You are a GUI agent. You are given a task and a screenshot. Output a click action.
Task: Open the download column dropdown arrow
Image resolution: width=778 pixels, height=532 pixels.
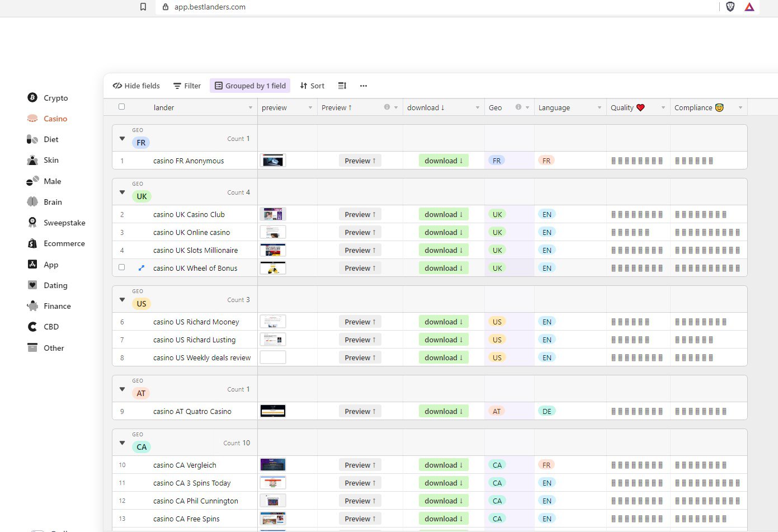point(478,107)
